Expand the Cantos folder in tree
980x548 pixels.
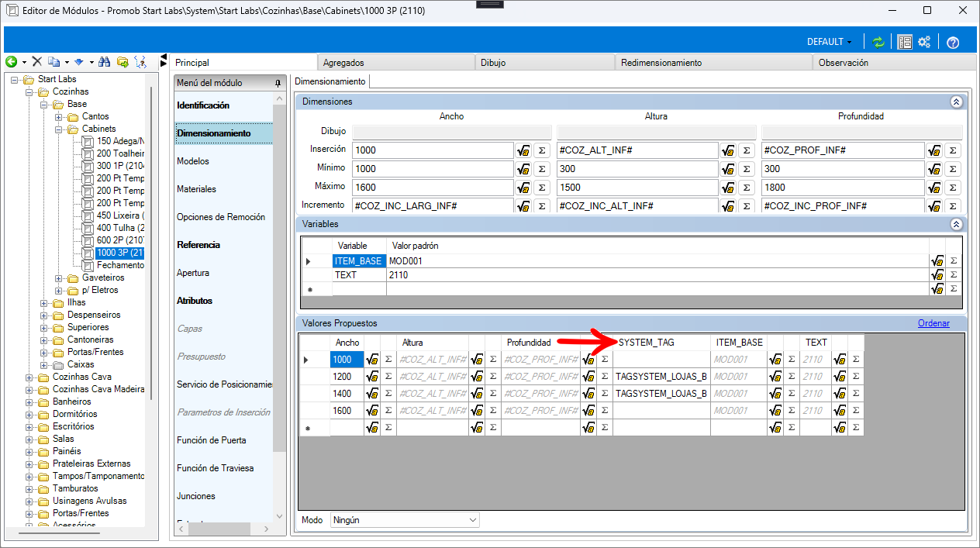59,116
